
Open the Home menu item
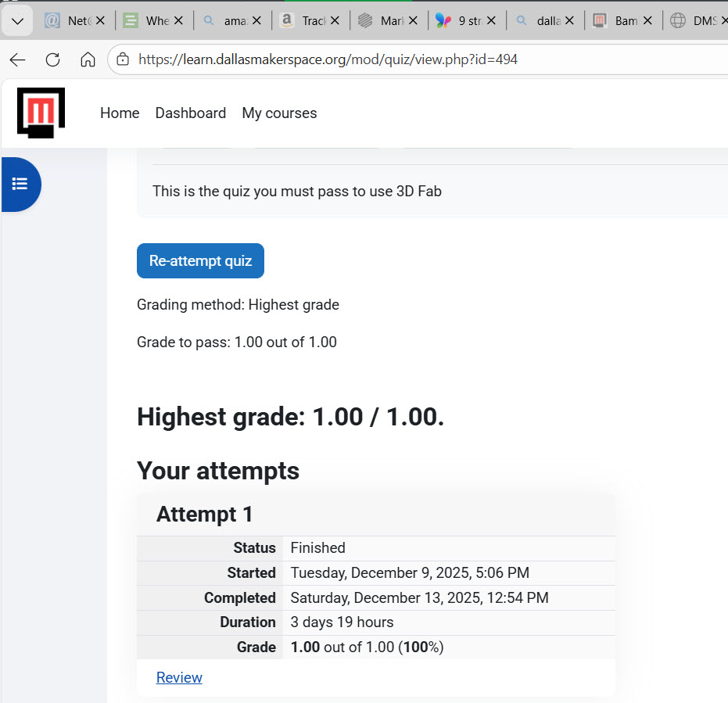(120, 113)
